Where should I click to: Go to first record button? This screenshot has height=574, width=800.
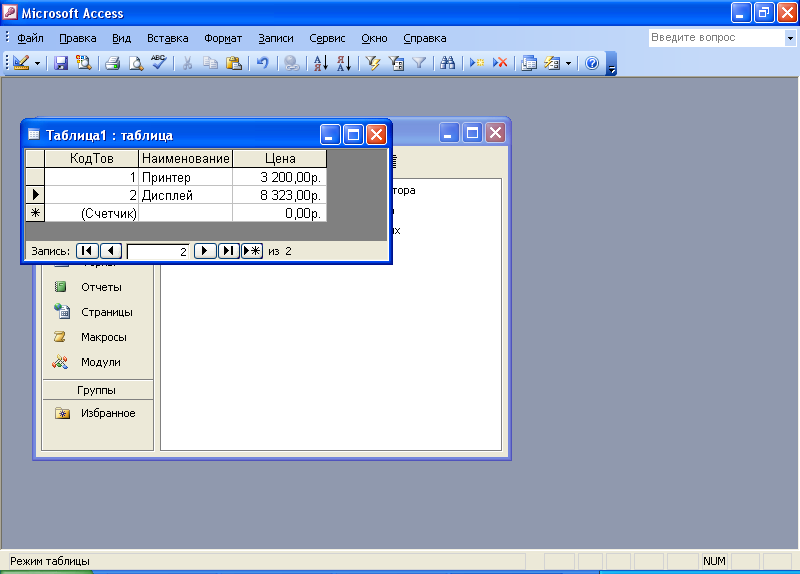click(87, 251)
